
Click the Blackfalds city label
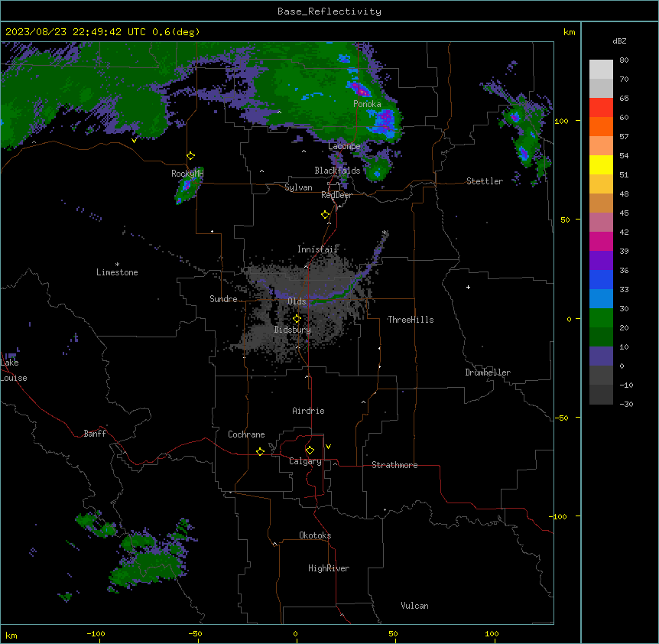[337, 171]
